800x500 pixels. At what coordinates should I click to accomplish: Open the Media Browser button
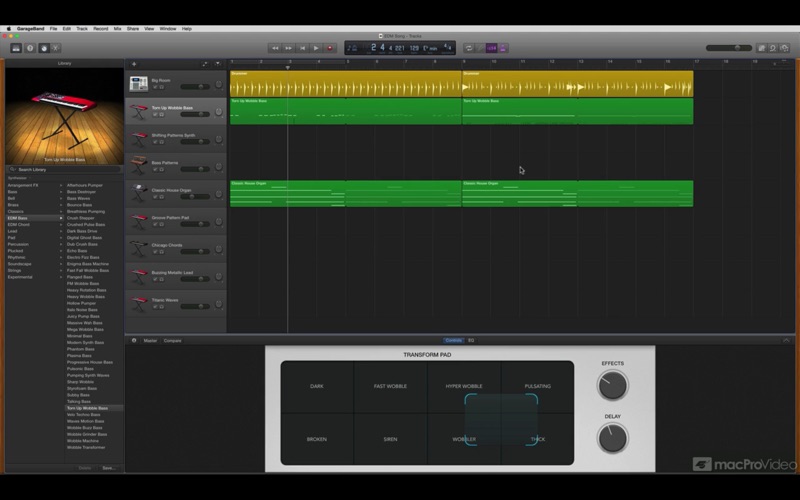point(785,48)
